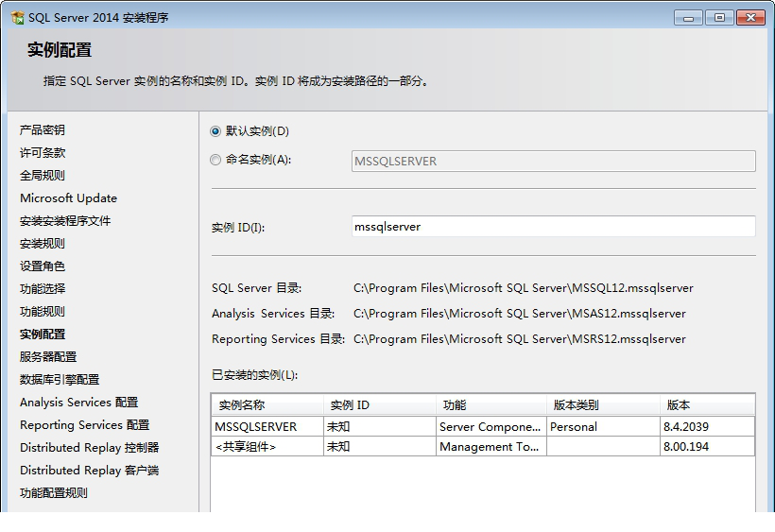Select Distributed Replay 控制器 step
The width and height of the screenshot is (775, 532).
tap(90, 448)
